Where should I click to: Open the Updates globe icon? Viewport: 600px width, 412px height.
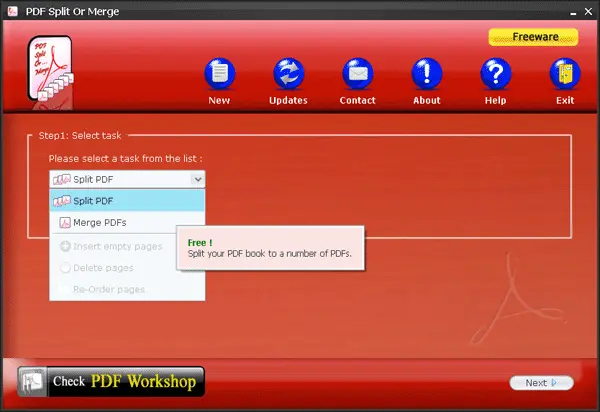click(x=289, y=73)
